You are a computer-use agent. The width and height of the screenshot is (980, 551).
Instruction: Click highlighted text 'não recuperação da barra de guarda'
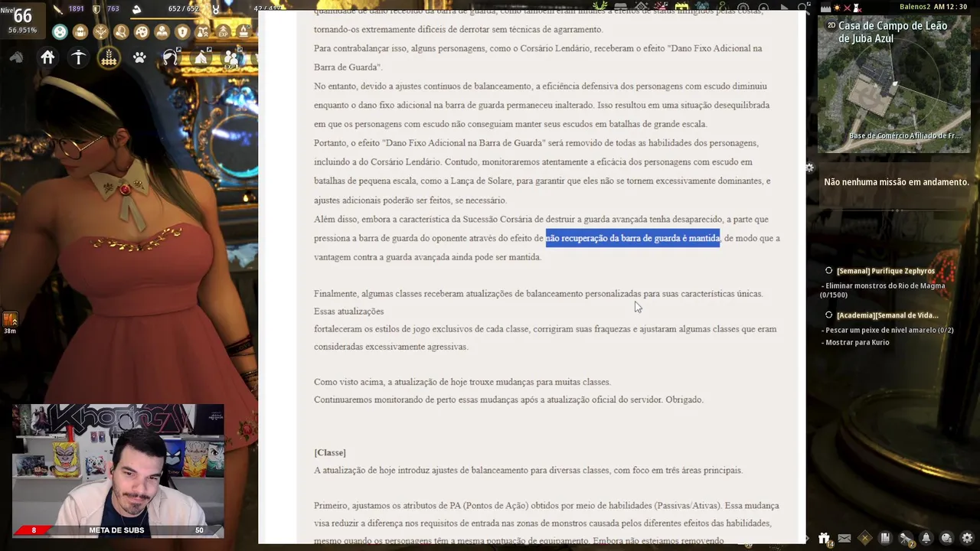click(x=632, y=238)
